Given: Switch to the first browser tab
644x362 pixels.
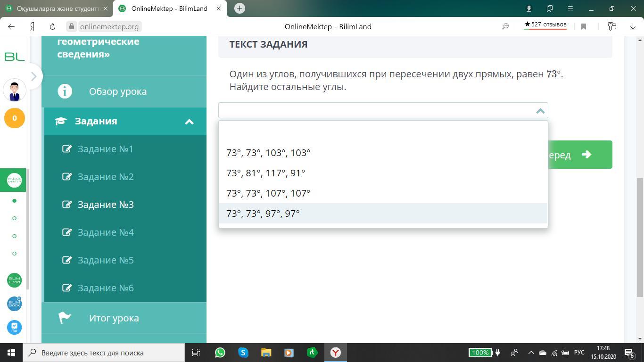Looking at the screenshot, I should click(57, 8).
